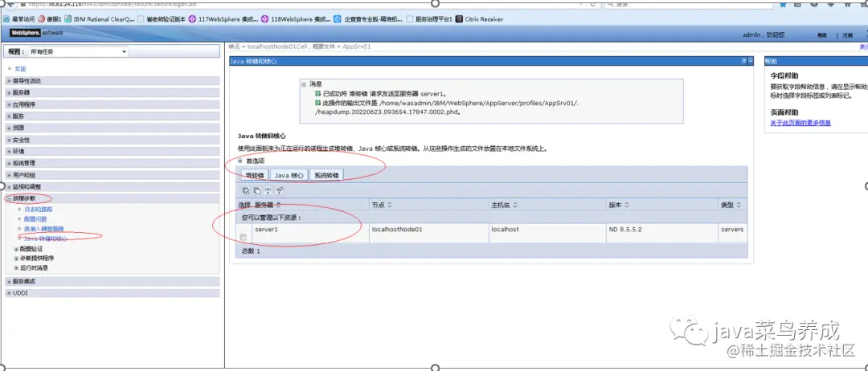Click the Select All table toolbar icon

(247, 190)
